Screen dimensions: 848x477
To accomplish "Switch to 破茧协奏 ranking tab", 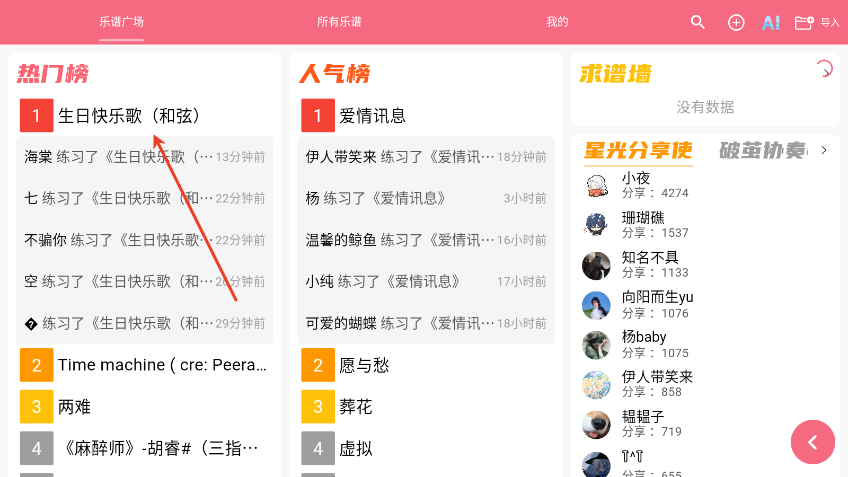I will pyautogui.click(x=763, y=150).
